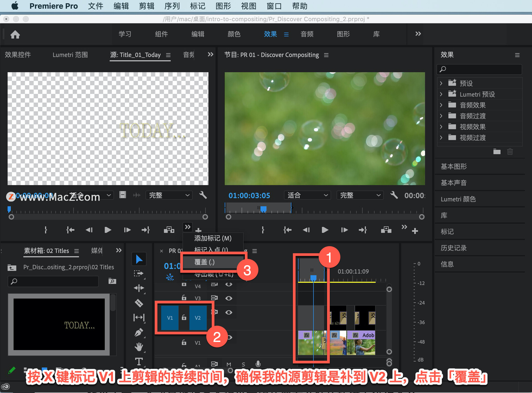Toggle timeline snapping/nest icon
The height and width of the screenshot is (393, 532).
click(170, 277)
